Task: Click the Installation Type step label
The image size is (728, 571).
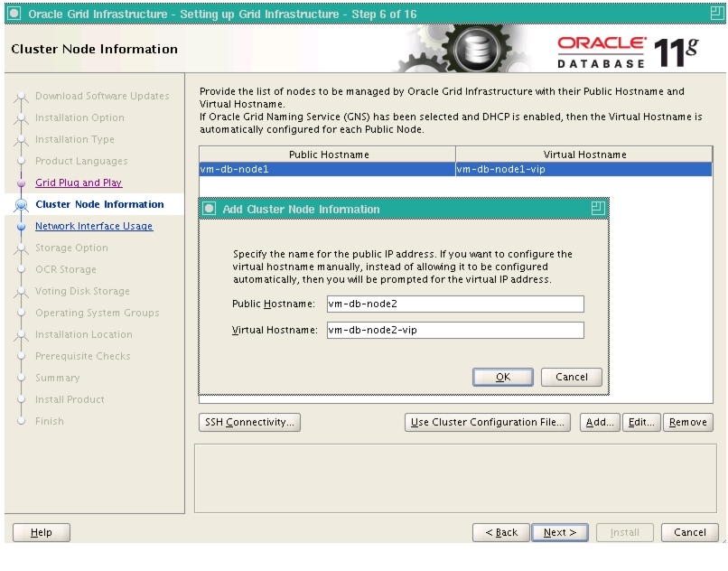Action: (75, 139)
